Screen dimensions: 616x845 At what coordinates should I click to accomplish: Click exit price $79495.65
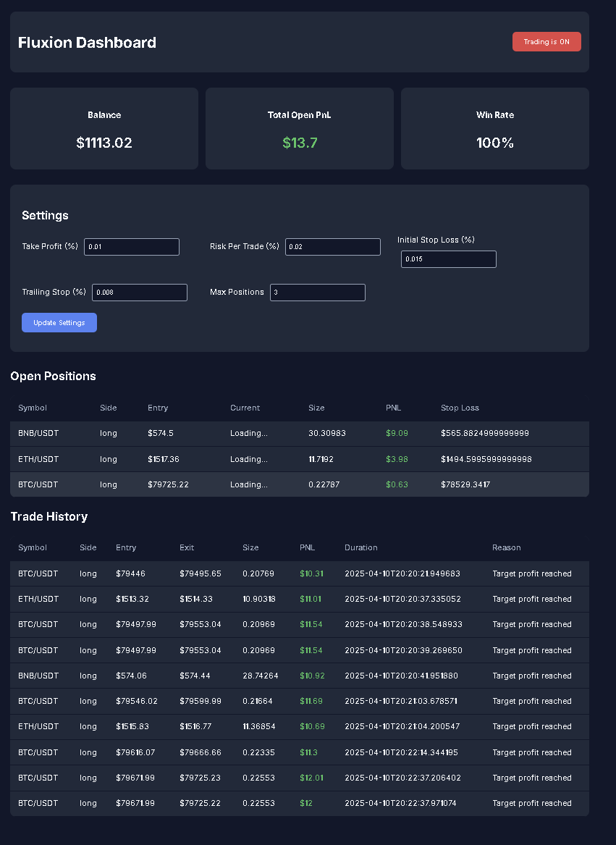[200, 573]
